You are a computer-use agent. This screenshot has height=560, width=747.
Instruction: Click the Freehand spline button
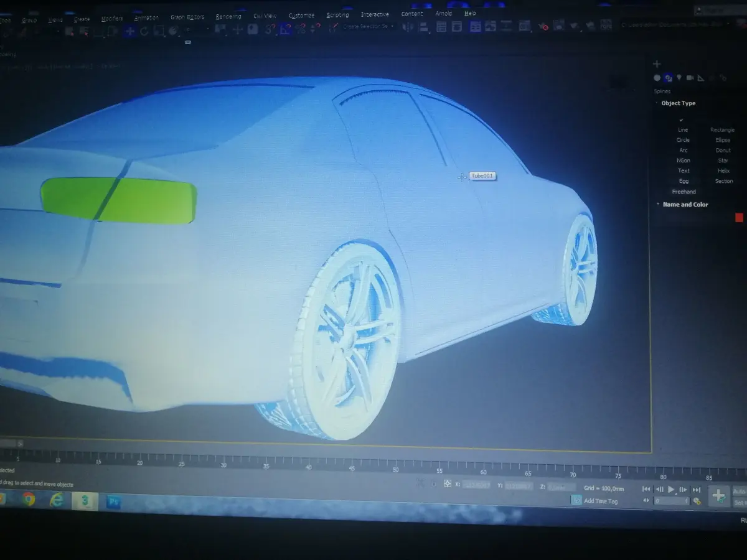tap(684, 192)
